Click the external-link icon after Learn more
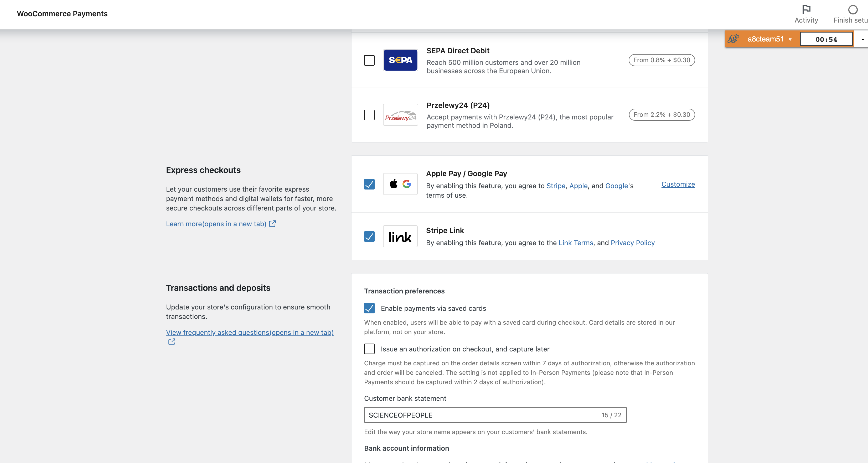The width and height of the screenshot is (868, 463). click(272, 223)
